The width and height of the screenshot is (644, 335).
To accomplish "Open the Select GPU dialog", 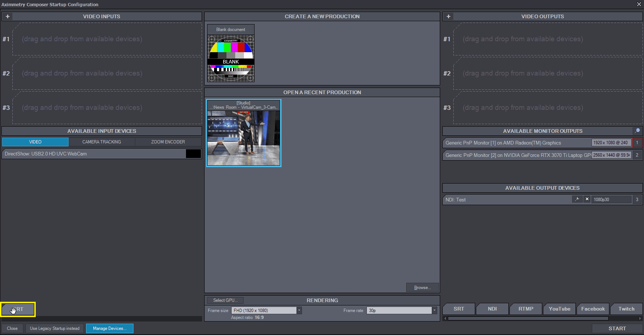I will tap(225, 300).
